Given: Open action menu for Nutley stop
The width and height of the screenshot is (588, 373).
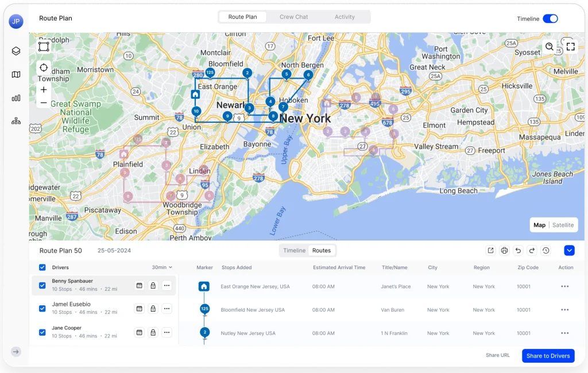Looking at the screenshot, I should point(565,333).
